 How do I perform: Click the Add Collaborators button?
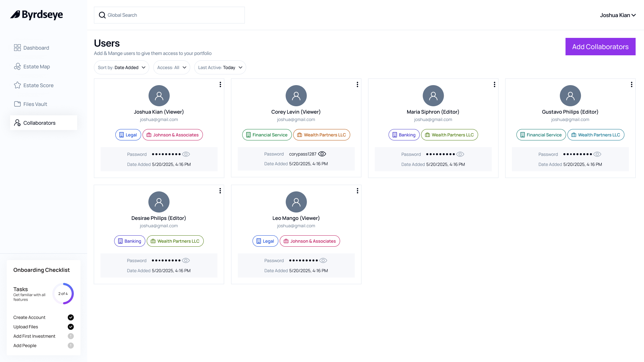coord(600,47)
